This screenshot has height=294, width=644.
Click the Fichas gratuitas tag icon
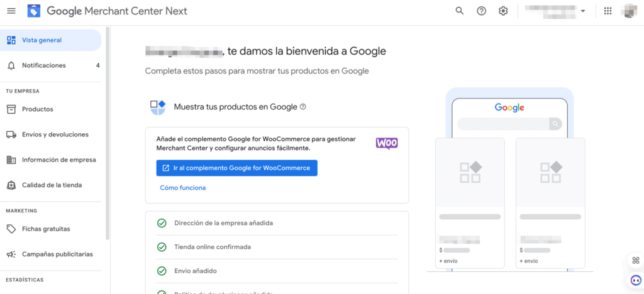11,229
